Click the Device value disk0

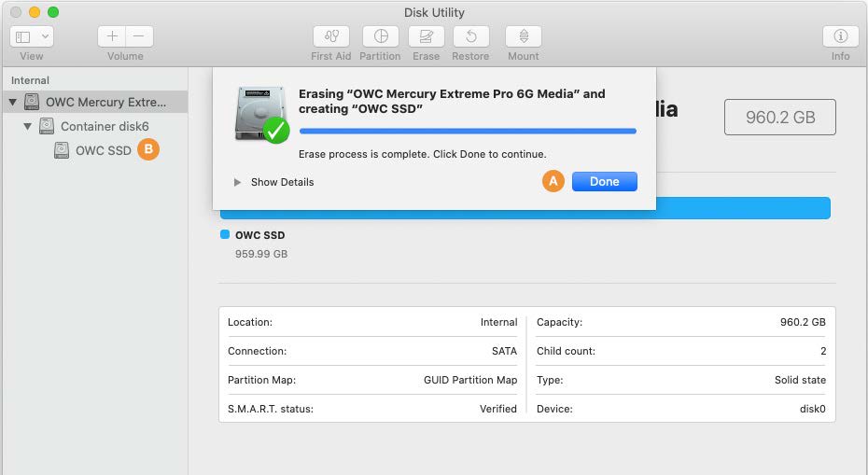click(812, 409)
